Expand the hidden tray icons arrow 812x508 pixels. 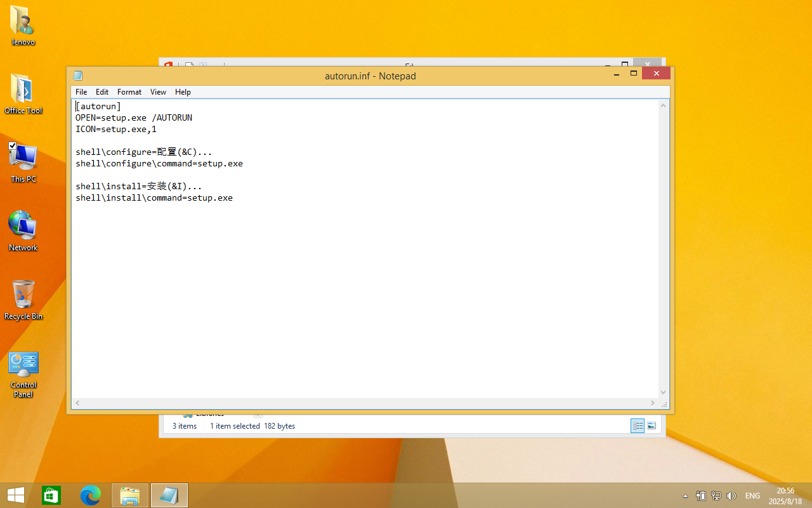click(x=685, y=496)
